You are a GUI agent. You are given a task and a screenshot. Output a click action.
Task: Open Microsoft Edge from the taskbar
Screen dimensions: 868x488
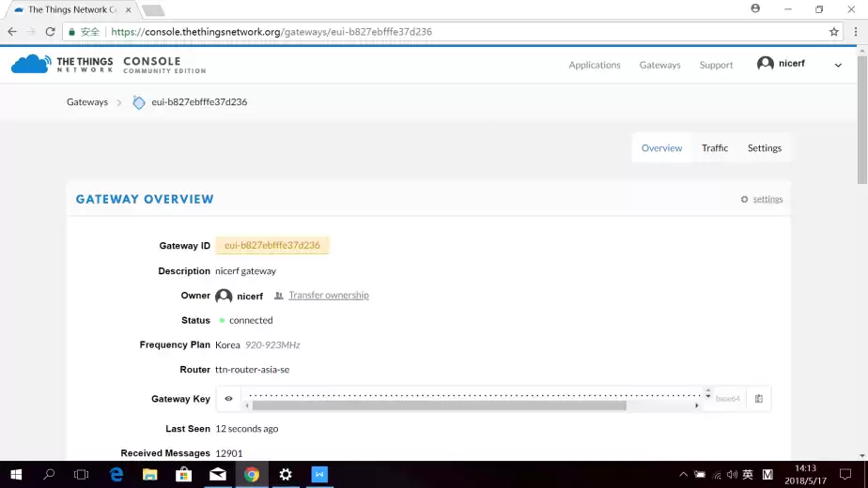coord(116,475)
